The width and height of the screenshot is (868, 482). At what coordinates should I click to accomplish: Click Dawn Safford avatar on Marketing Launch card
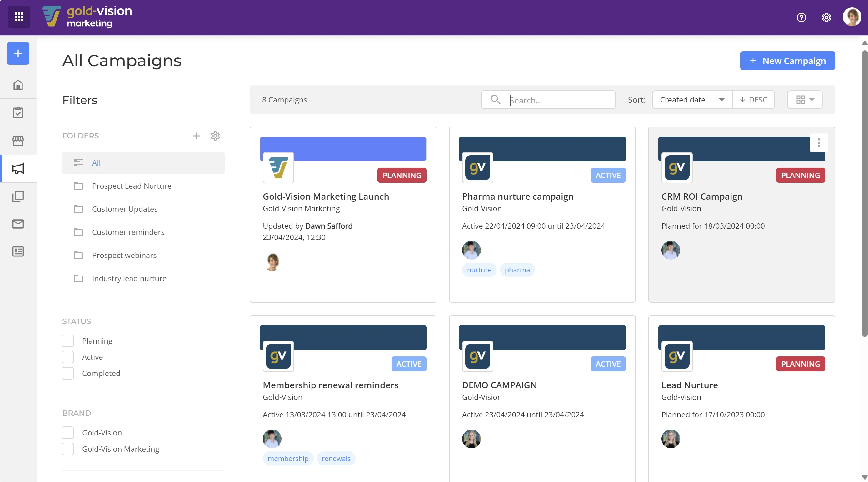coord(272,262)
